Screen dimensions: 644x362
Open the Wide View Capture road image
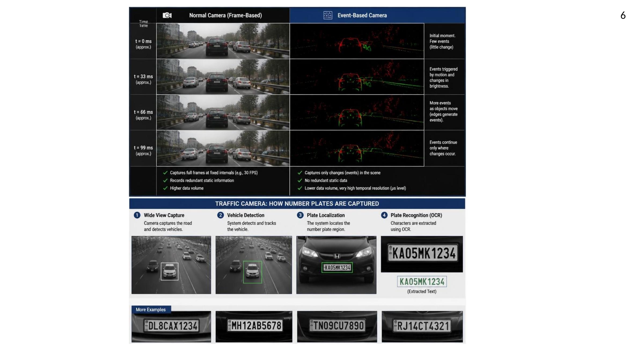[x=171, y=265]
